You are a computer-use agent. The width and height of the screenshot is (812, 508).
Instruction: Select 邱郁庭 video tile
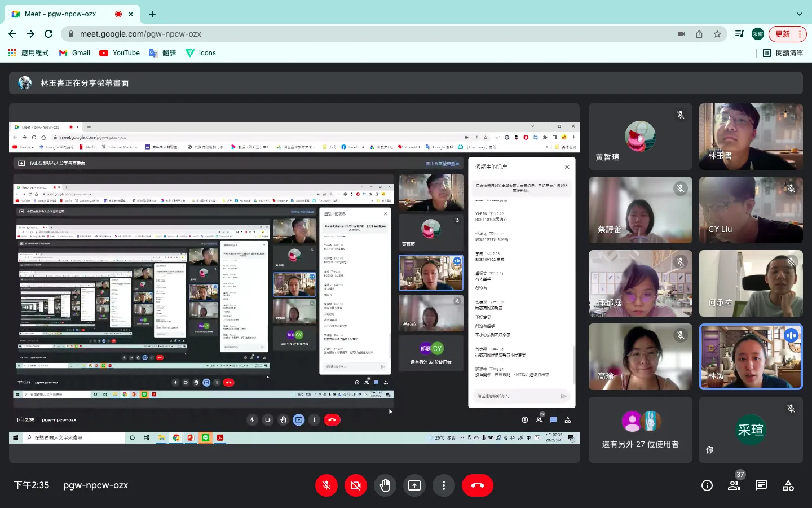pos(641,283)
